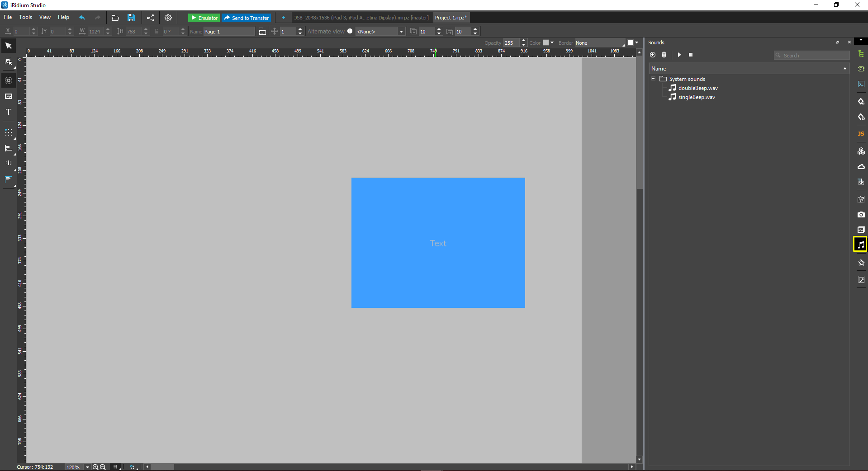Viewport: 868px width, 471px height.
Task: Stop sound playback in Sounds panel
Action: coord(691,55)
